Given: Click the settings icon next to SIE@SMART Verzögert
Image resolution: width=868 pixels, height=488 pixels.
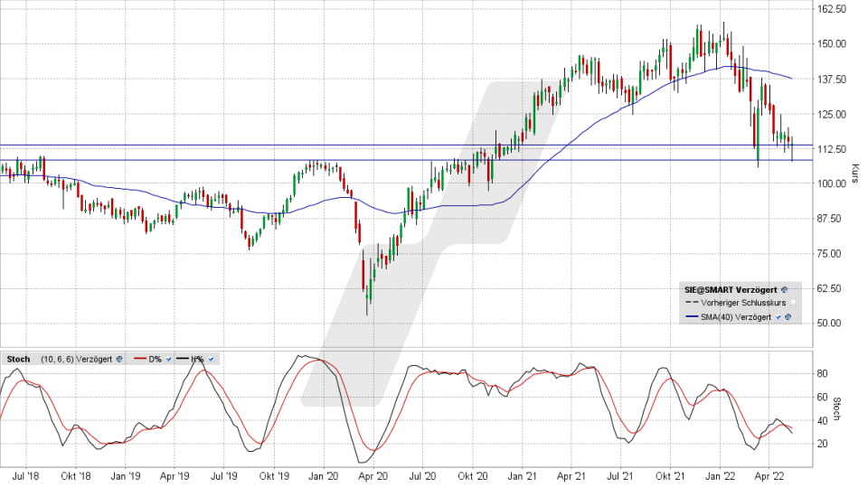Looking at the screenshot, I should coord(785,290).
